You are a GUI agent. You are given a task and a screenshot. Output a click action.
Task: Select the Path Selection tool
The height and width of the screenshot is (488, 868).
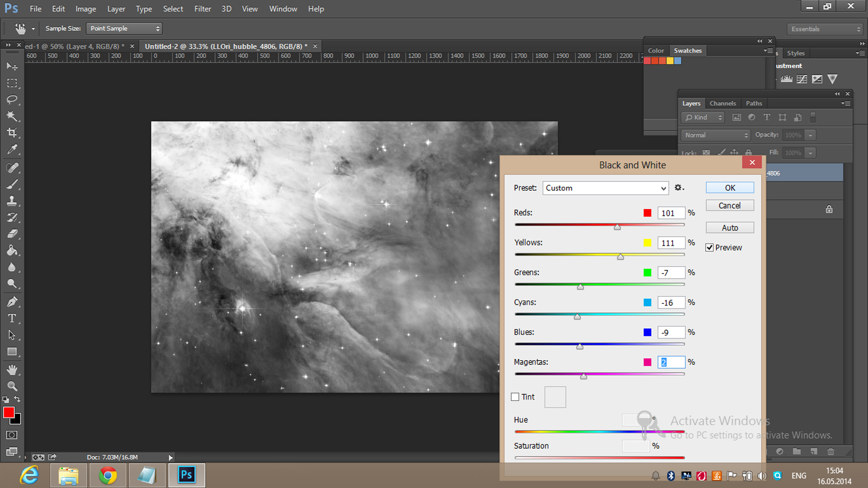click(12, 335)
